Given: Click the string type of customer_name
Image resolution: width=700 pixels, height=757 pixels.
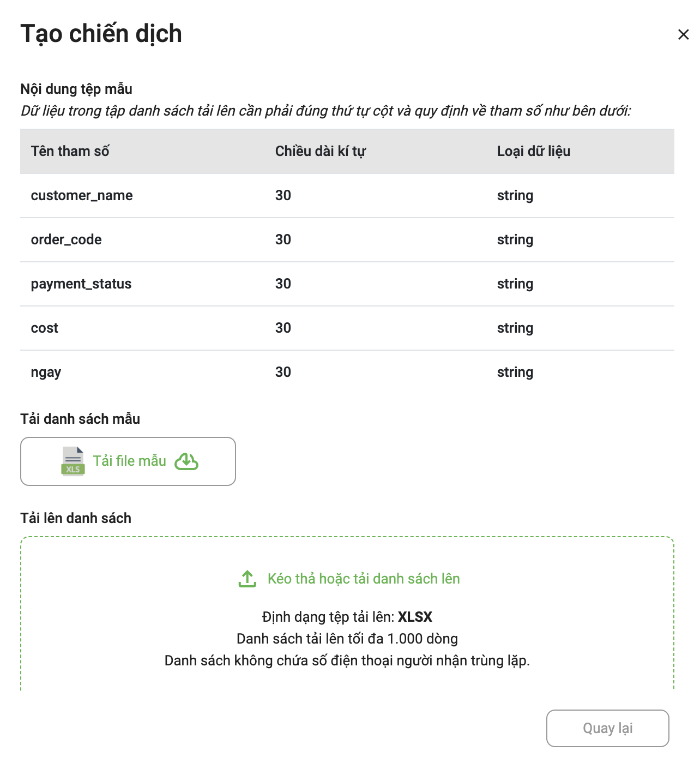Looking at the screenshot, I should pyautogui.click(x=515, y=196).
